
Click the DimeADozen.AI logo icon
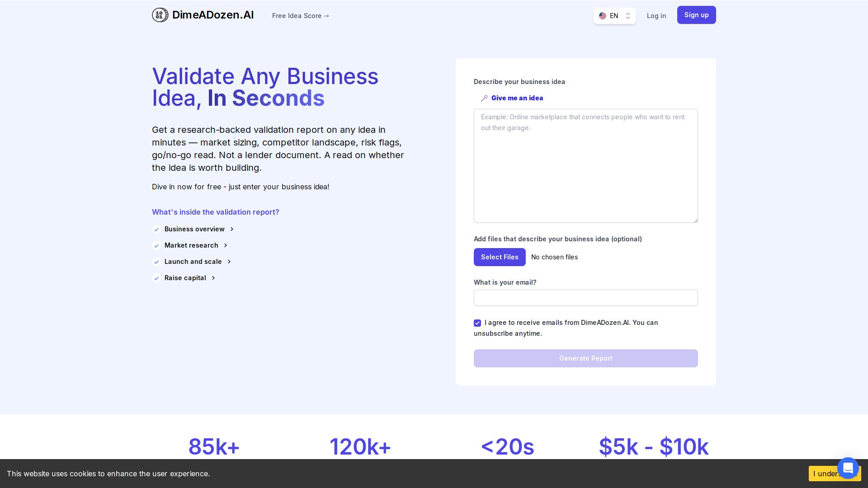coord(160,15)
